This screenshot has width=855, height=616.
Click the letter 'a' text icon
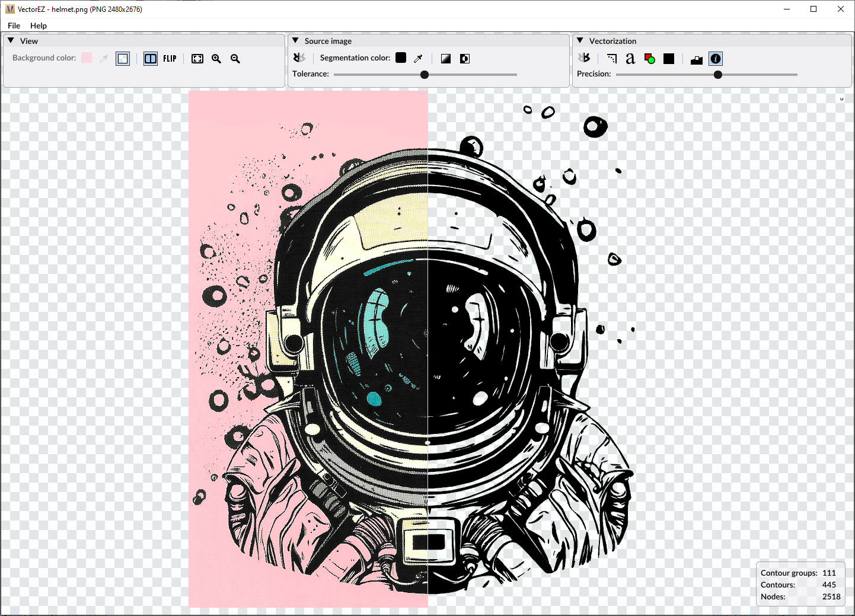point(630,59)
